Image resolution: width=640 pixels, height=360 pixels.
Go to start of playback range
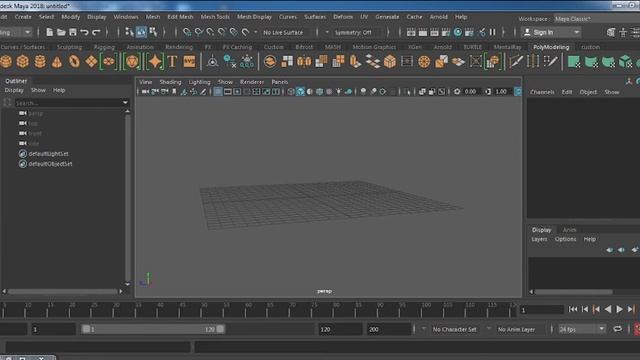[x=573, y=309]
